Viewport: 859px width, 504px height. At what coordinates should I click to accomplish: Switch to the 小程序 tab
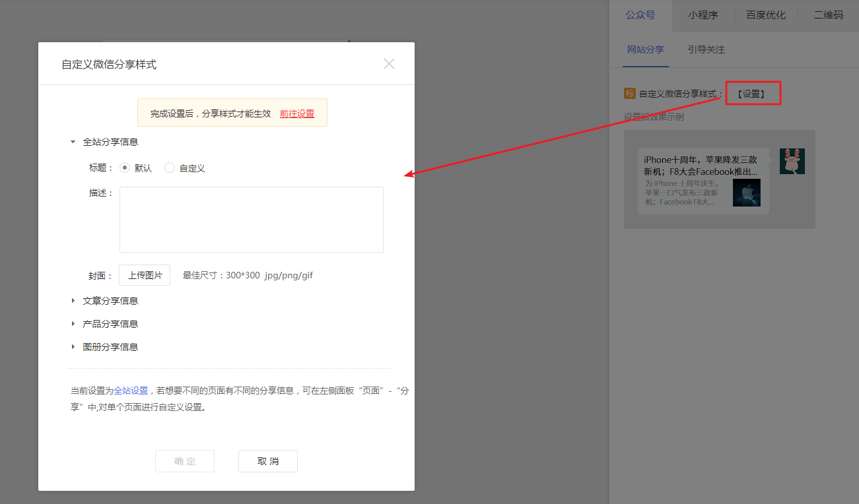(703, 15)
